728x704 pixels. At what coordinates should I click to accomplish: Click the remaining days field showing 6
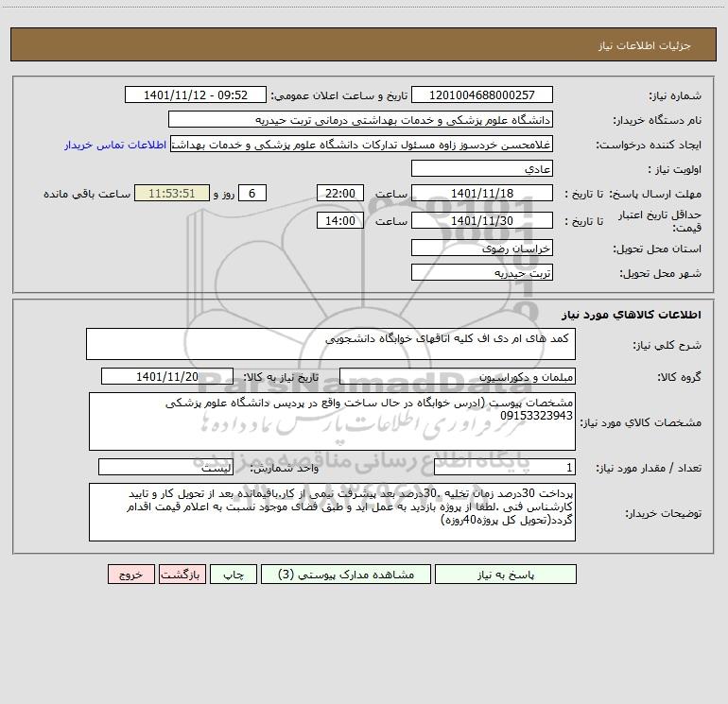(x=252, y=193)
